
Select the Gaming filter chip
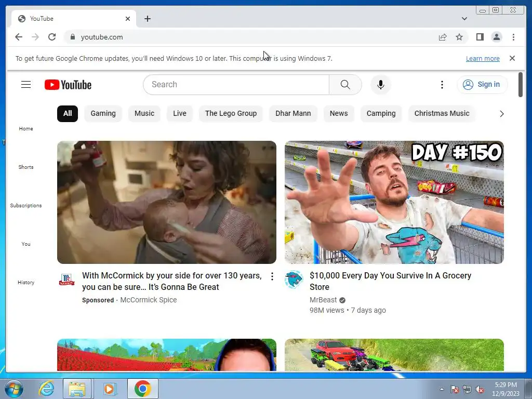point(103,113)
